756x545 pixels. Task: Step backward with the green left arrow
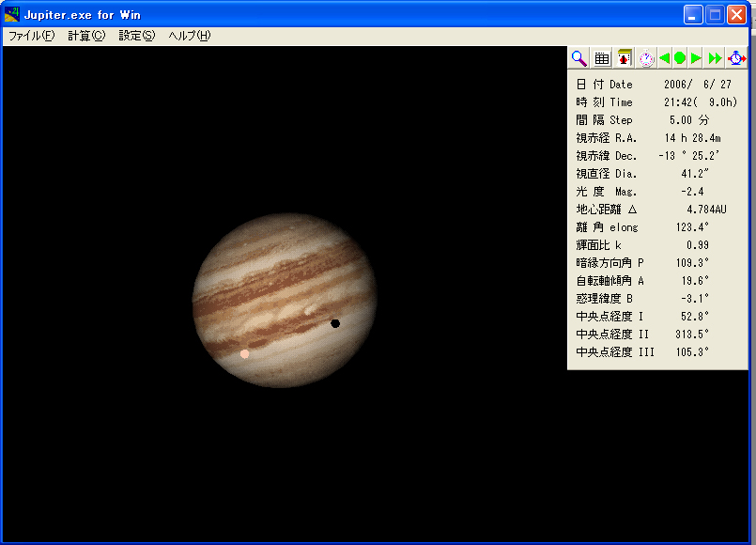coord(664,58)
